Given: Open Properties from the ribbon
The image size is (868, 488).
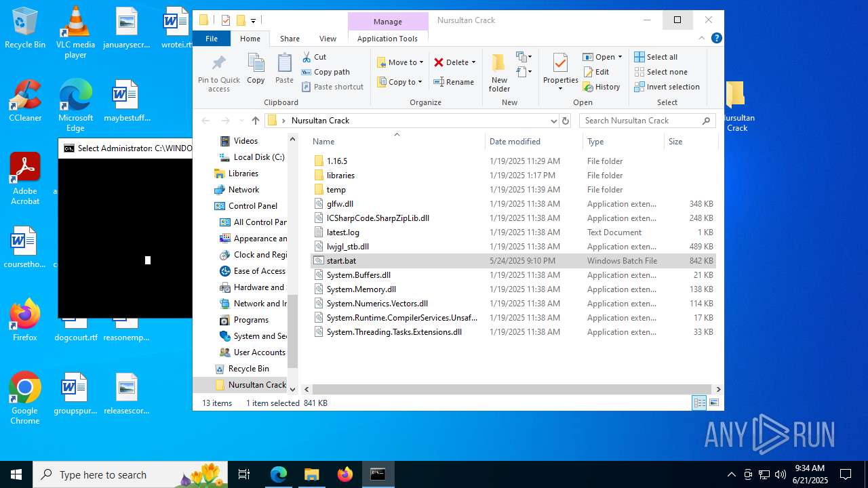Looking at the screenshot, I should point(560,72).
